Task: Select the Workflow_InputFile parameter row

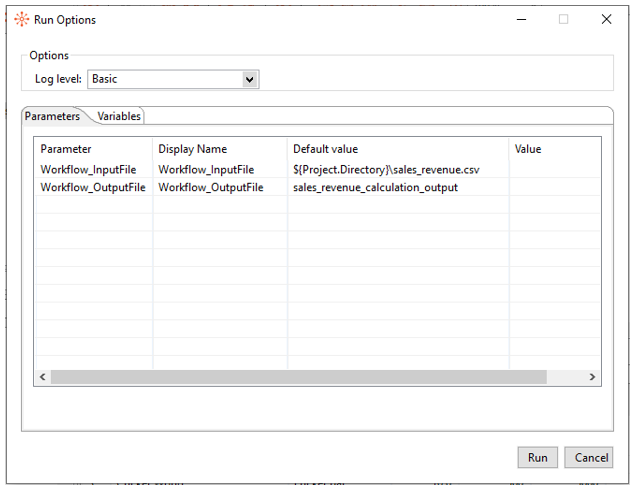Action: pyautogui.click(x=88, y=170)
